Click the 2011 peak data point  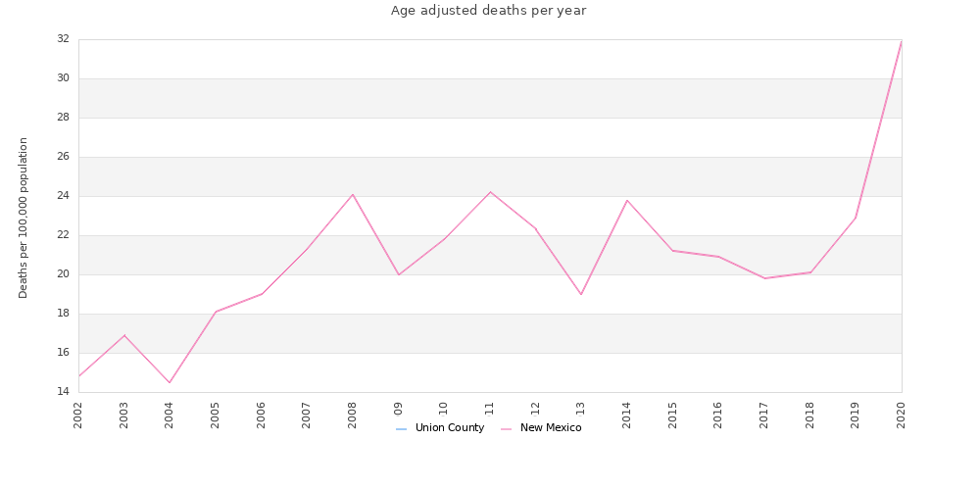pyautogui.click(x=490, y=192)
